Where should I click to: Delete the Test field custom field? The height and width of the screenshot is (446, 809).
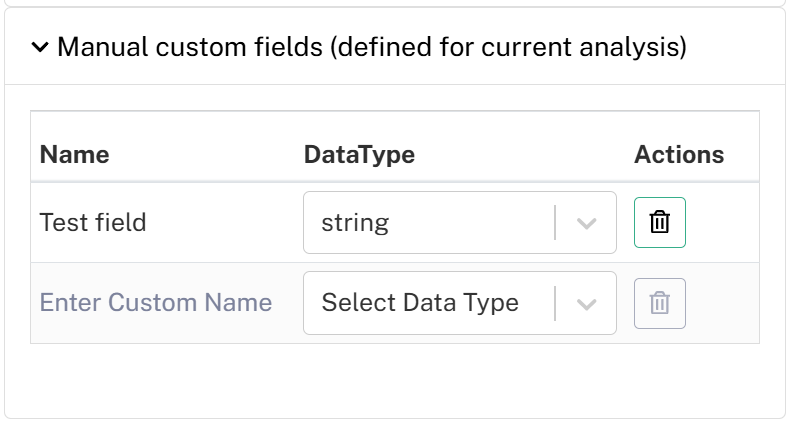point(659,222)
